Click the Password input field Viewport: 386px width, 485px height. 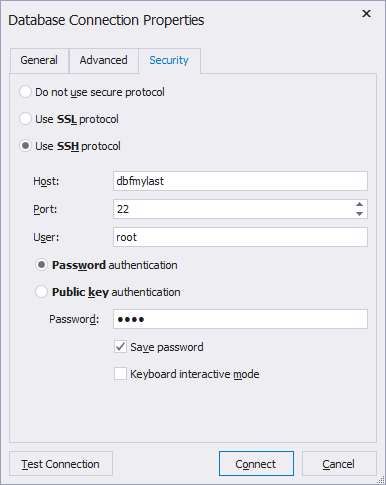click(x=240, y=319)
